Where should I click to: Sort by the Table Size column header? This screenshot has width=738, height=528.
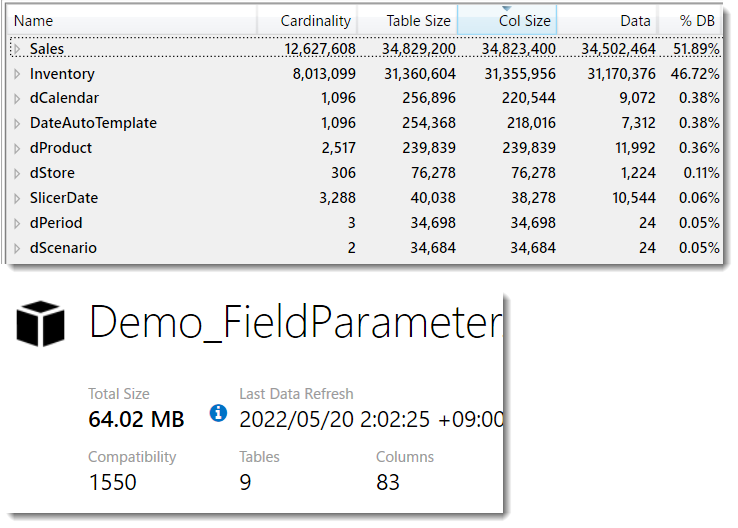(407, 21)
